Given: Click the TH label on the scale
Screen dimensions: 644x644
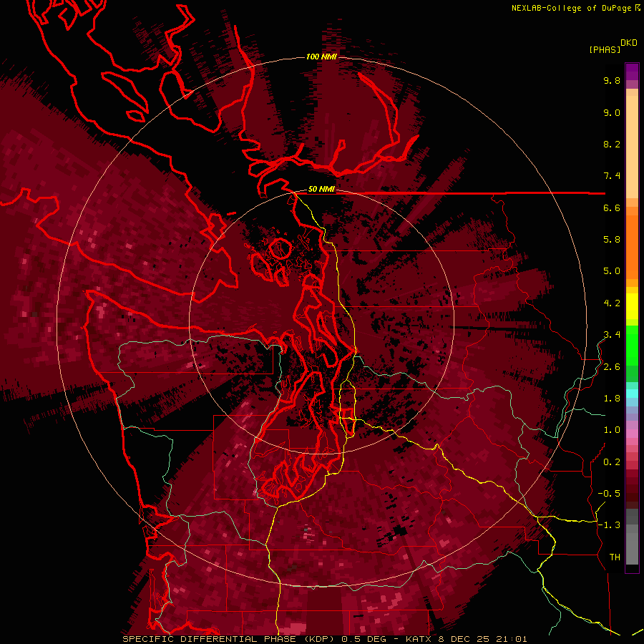Looking at the screenshot, I should 615,557.
